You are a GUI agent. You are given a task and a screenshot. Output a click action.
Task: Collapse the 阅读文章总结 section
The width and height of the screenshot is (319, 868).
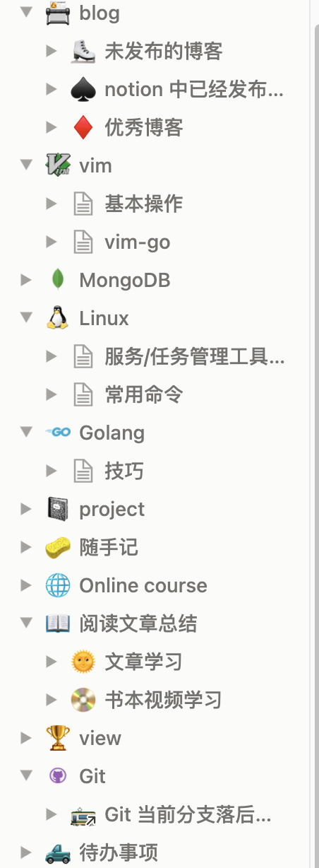[27, 623]
